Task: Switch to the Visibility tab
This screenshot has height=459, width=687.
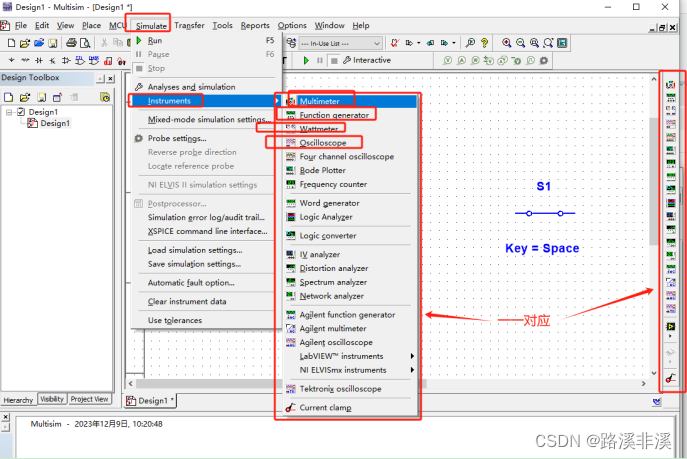Action: [52, 399]
